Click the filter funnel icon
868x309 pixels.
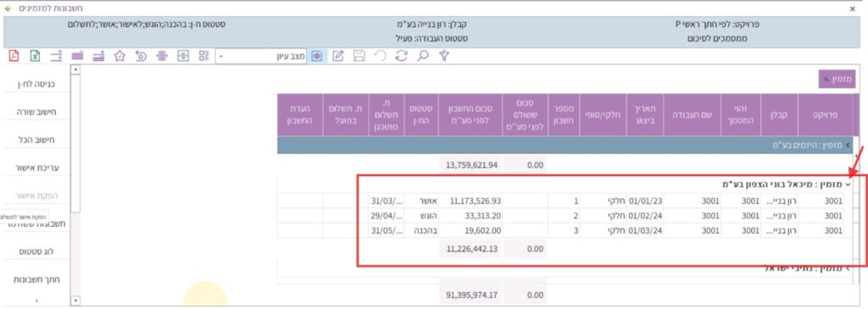(x=443, y=55)
